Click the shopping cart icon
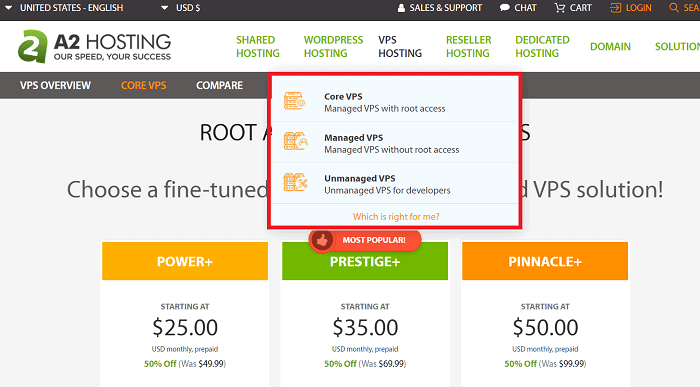 click(559, 8)
